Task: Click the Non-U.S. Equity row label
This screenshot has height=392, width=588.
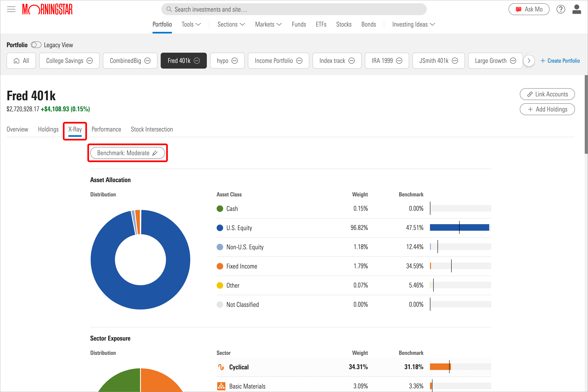Action: point(245,247)
